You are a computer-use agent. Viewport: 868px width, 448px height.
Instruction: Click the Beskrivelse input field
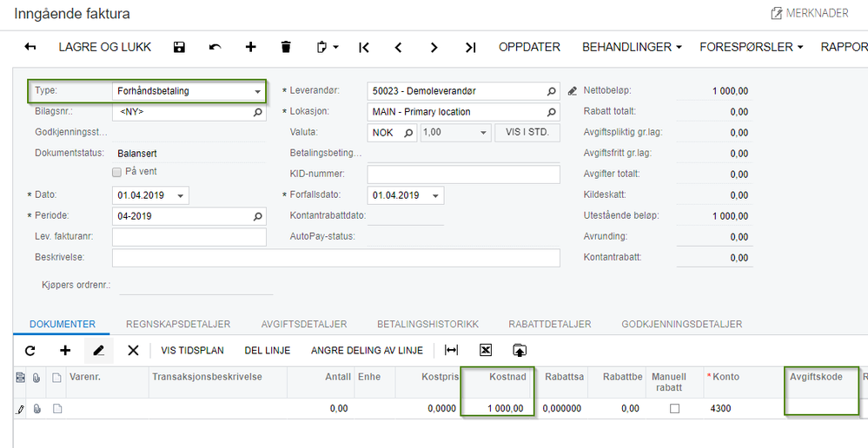[x=336, y=258]
